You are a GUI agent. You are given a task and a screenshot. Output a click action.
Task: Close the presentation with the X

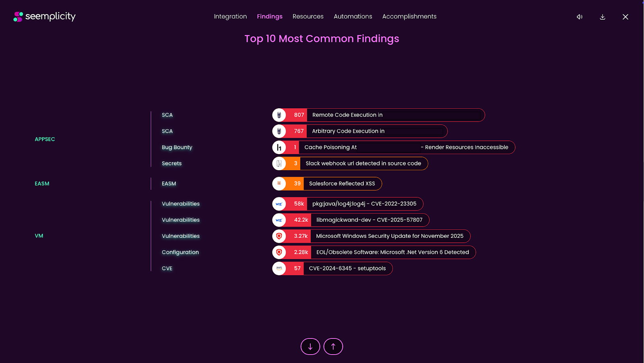625,17
